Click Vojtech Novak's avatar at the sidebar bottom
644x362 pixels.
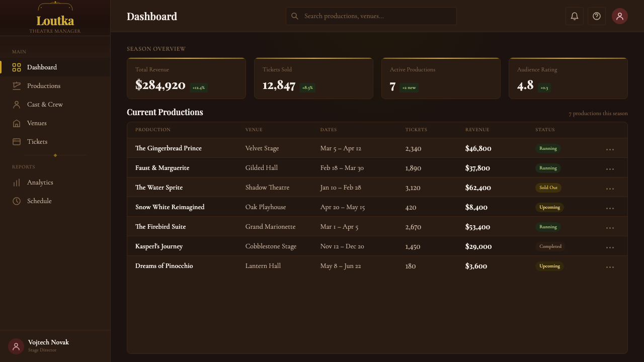click(x=16, y=346)
